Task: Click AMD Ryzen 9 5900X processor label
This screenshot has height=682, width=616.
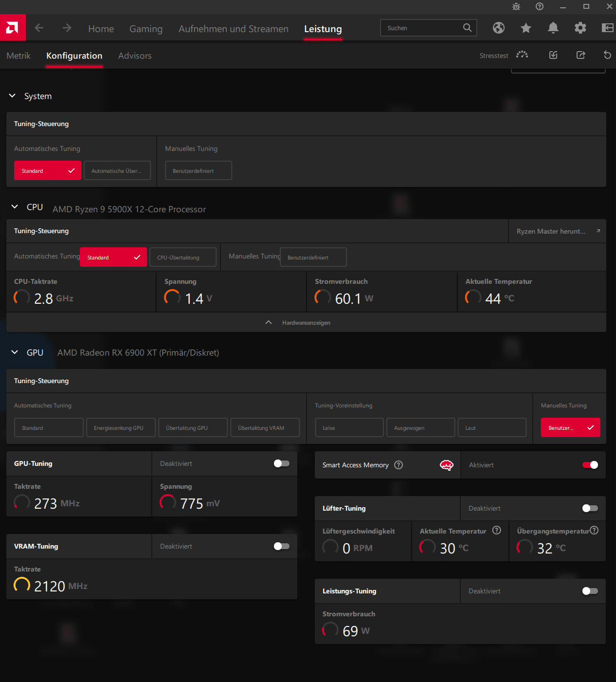Action: 129,209
